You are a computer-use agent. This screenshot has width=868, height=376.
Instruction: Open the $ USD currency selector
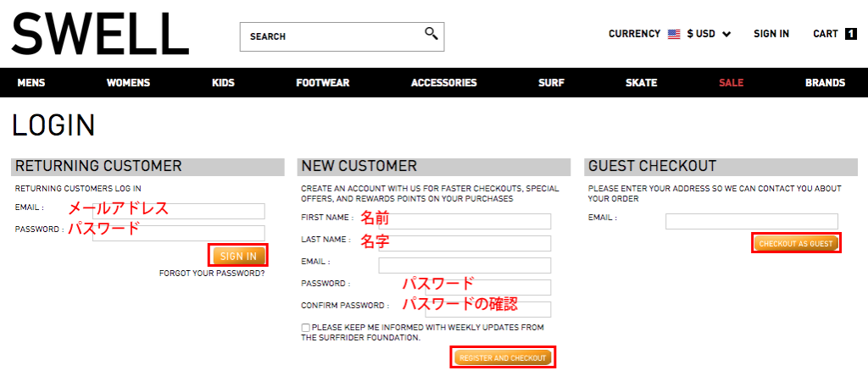[x=701, y=34]
